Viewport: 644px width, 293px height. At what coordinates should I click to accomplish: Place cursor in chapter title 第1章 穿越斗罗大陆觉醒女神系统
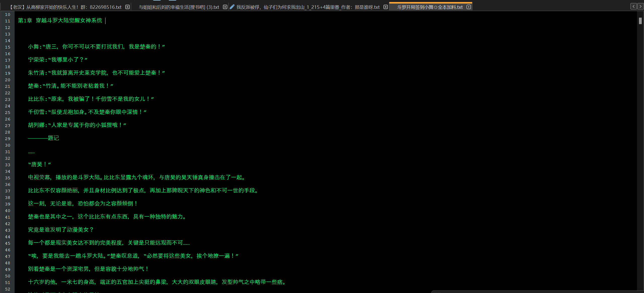(x=60, y=21)
